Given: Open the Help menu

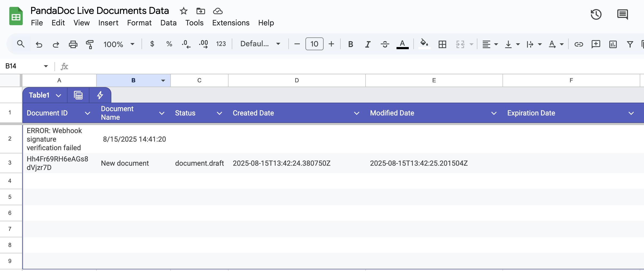Looking at the screenshot, I should (x=266, y=23).
